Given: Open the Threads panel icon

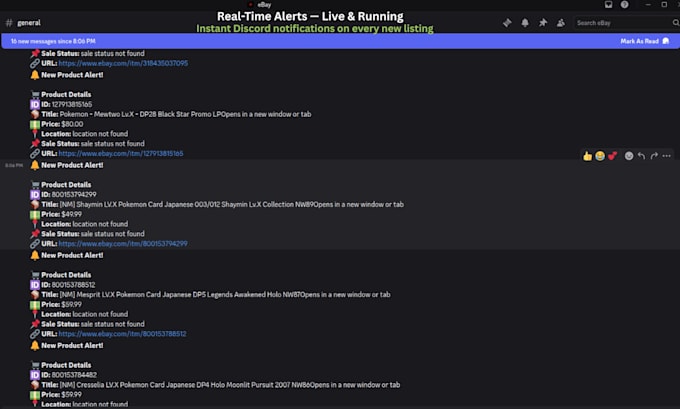Looking at the screenshot, I should (507, 23).
